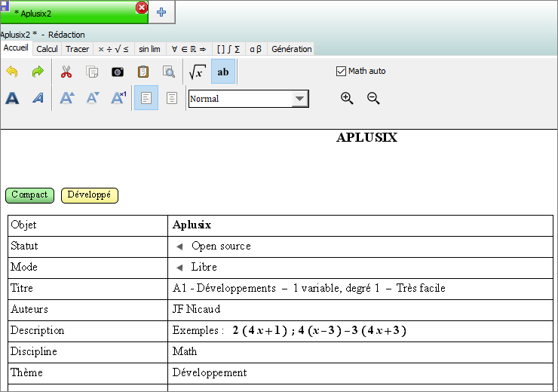Select the ab text mode button
Image resolution: width=558 pixels, height=392 pixels.
223,72
